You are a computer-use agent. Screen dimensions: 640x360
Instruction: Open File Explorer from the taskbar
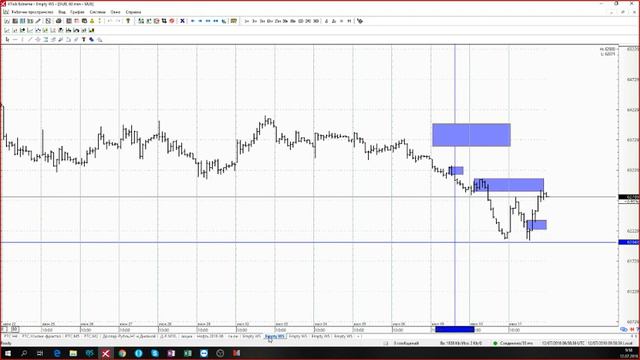click(73, 353)
